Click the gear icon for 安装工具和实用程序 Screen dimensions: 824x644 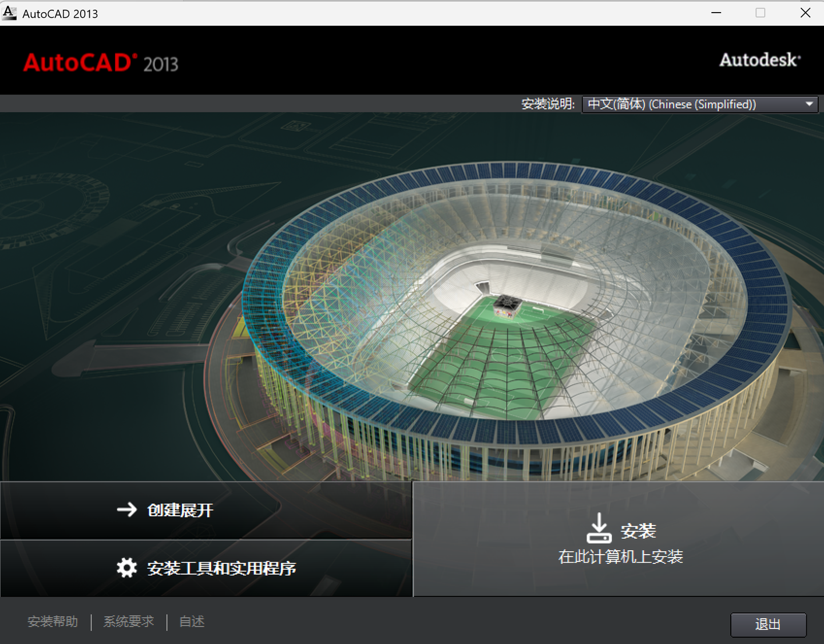(126, 568)
